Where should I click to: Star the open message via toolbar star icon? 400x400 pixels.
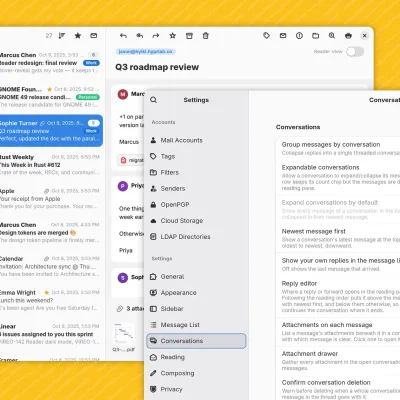(x=172, y=36)
